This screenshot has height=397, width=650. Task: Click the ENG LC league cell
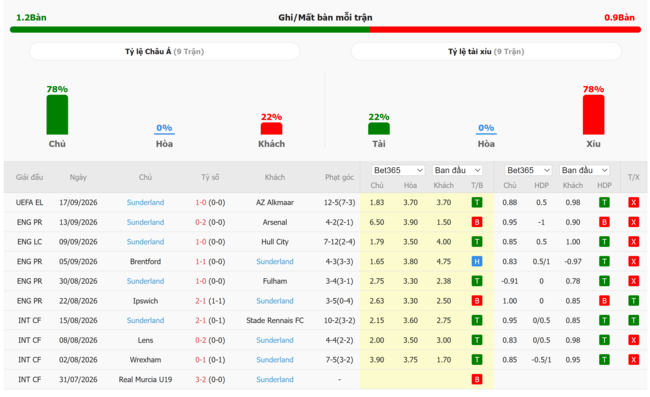[x=29, y=242]
